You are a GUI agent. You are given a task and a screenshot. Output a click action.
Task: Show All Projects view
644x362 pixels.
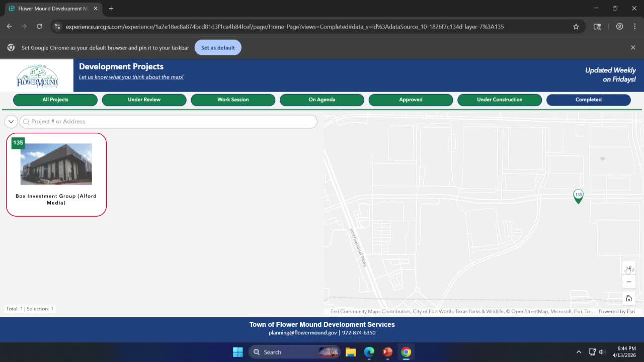55,100
